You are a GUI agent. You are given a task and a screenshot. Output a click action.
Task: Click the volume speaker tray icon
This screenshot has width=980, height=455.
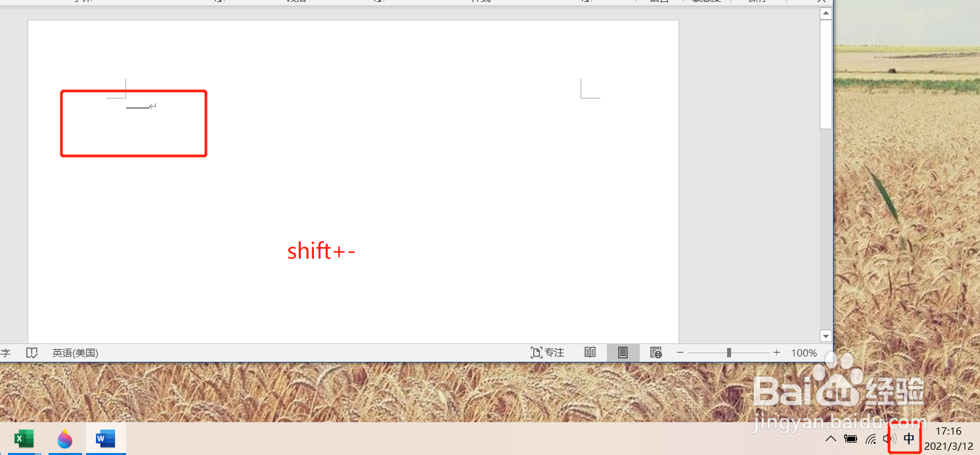coord(890,439)
